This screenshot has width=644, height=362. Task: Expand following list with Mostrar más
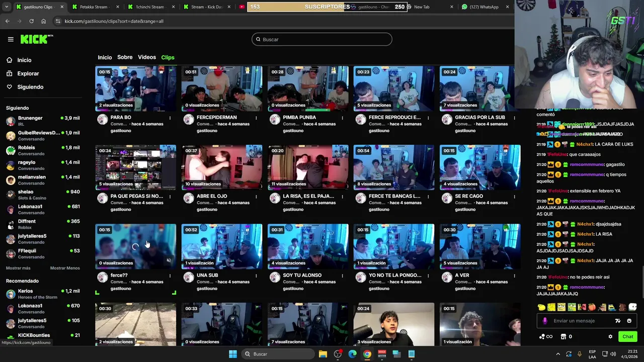(x=18, y=268)
